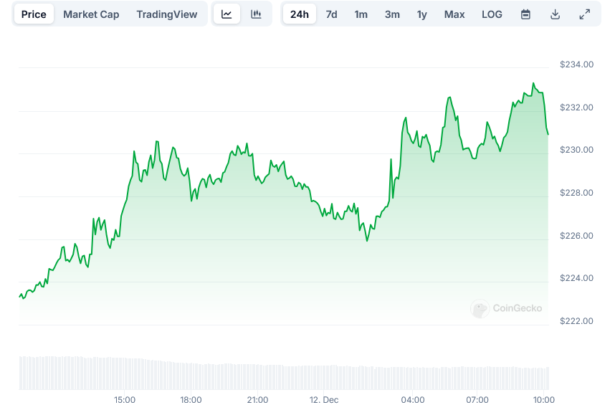Select the Price tab

coord(34,15)
